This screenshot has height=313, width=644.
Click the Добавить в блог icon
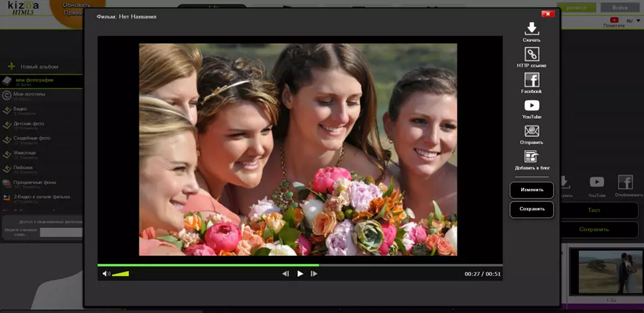click(x=531, y=157)
